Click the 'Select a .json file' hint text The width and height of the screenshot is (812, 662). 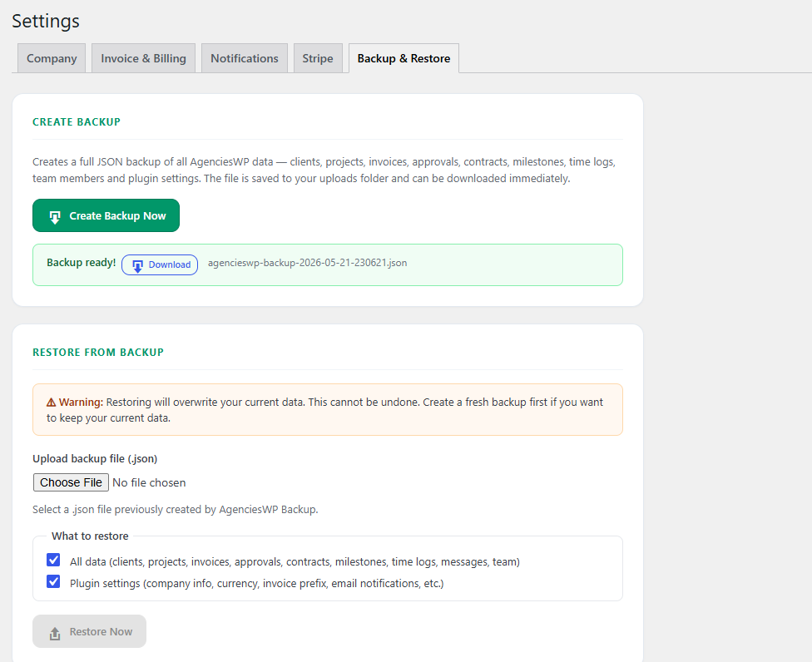click(176, 509)
